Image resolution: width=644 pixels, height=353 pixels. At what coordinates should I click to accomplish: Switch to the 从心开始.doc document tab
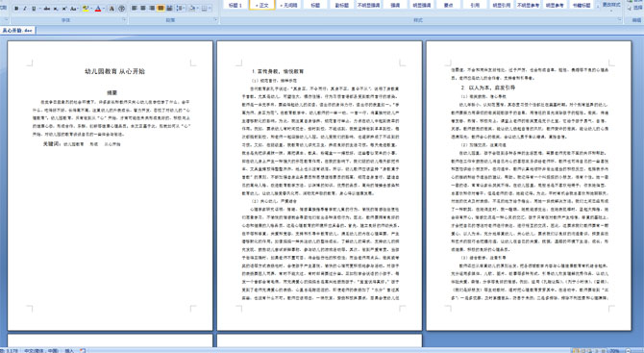coord(17,31)
